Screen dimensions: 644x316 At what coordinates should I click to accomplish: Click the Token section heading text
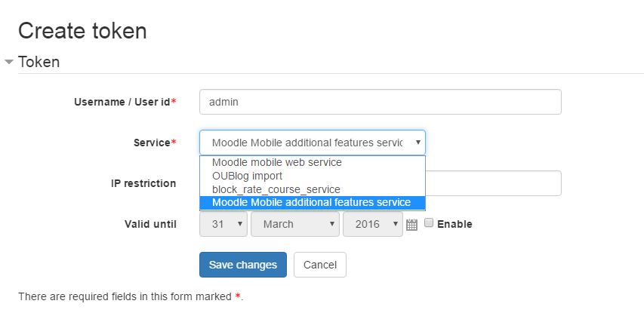(x=39, y=62)
